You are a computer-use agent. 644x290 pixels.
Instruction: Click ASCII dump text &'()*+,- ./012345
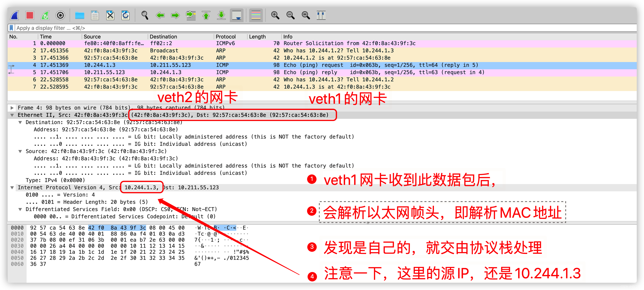tap(222, 258)
